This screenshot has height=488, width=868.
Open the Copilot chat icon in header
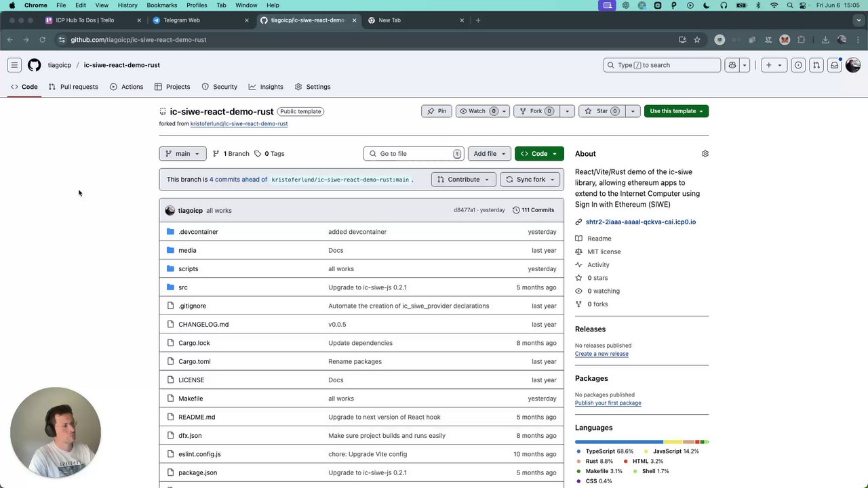click(x=732, y=65)
